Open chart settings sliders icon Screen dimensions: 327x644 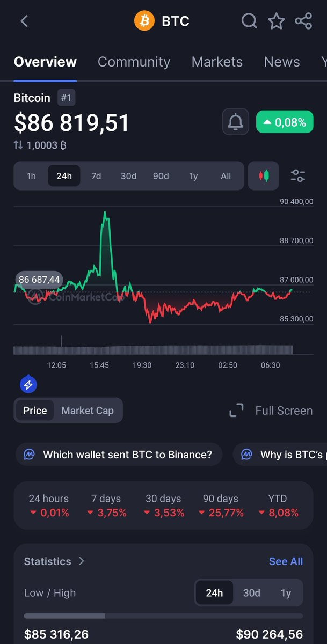tap(298, 175)
